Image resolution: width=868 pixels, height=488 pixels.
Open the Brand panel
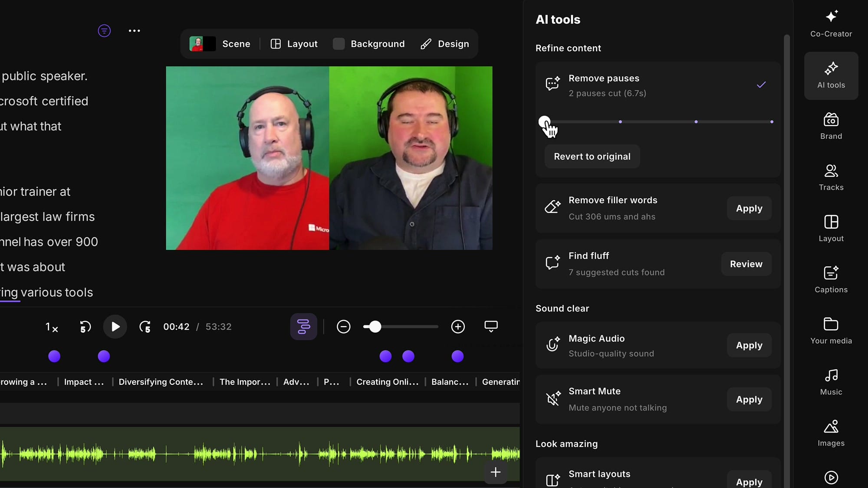830,126
